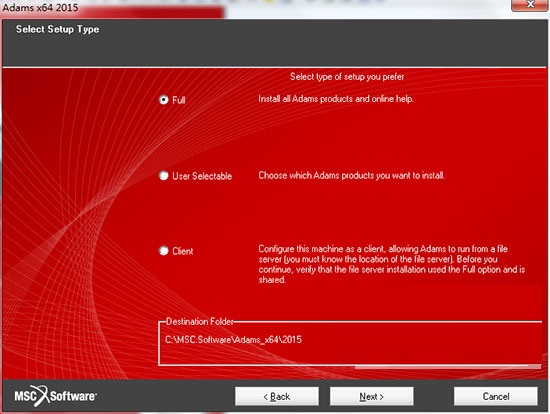Image resolution: width=550 pixels, height=414 pixels.
Task: Select the Full setup radio button
Action: point(164,100)
